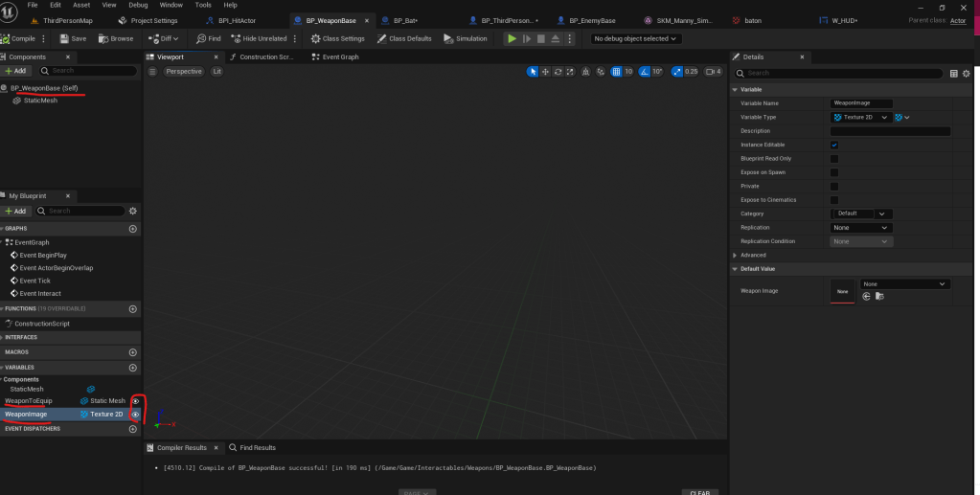The width and height of the screenshot is (980, 495).
Task: Toggle the eye icon for WeaponImage variable
Action: (135, 415)
